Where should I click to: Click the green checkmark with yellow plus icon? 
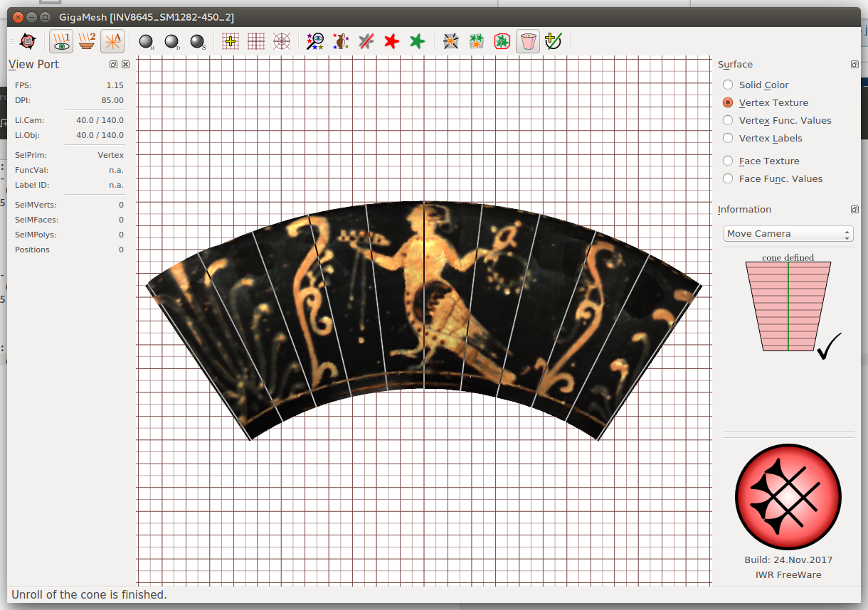(x=553, y=42)
